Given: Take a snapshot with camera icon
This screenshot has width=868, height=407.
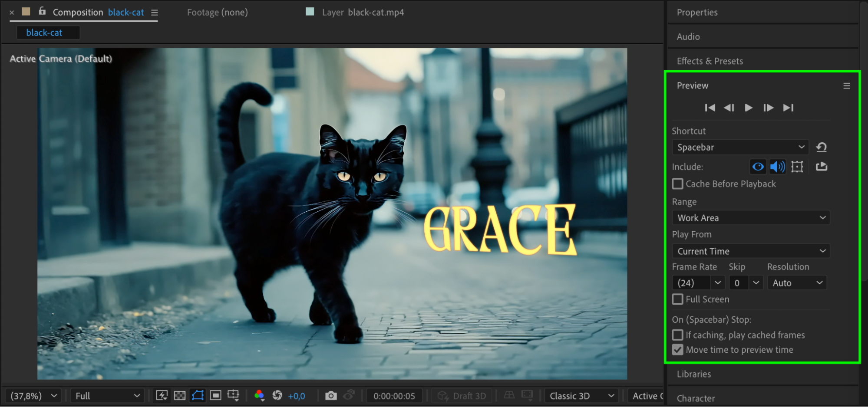Looking at the screenshot, I should 331,396.
